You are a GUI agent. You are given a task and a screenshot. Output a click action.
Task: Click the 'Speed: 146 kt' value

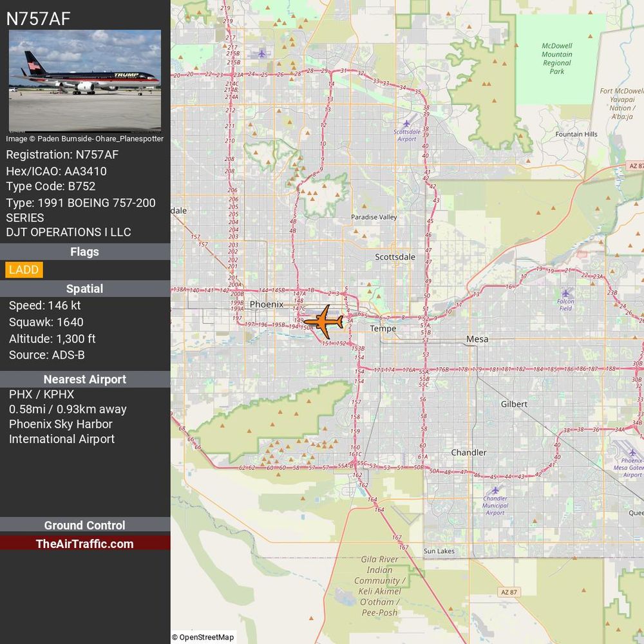[45, 305]
